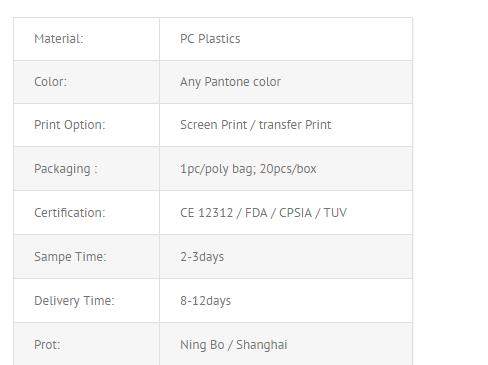The image size is (488, 365).
Task: Click 'FDA' in the certification row
Action: point(256,213)
